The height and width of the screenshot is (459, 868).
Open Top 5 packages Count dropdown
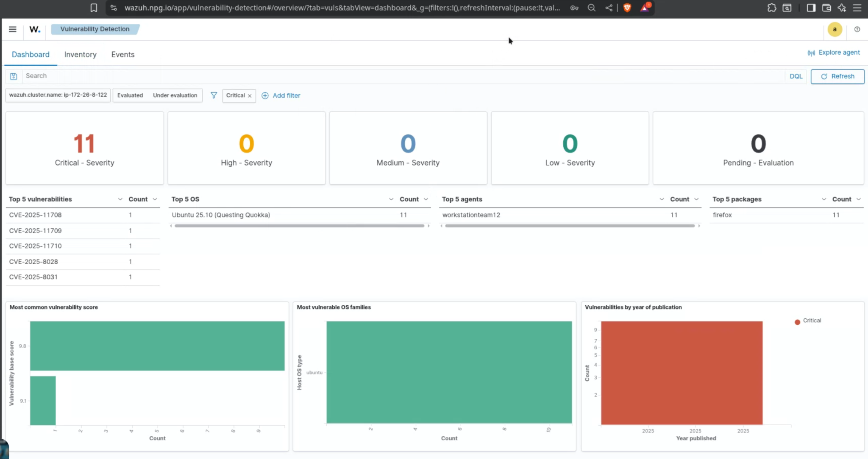pyautogui.click(x=858, y=199)
